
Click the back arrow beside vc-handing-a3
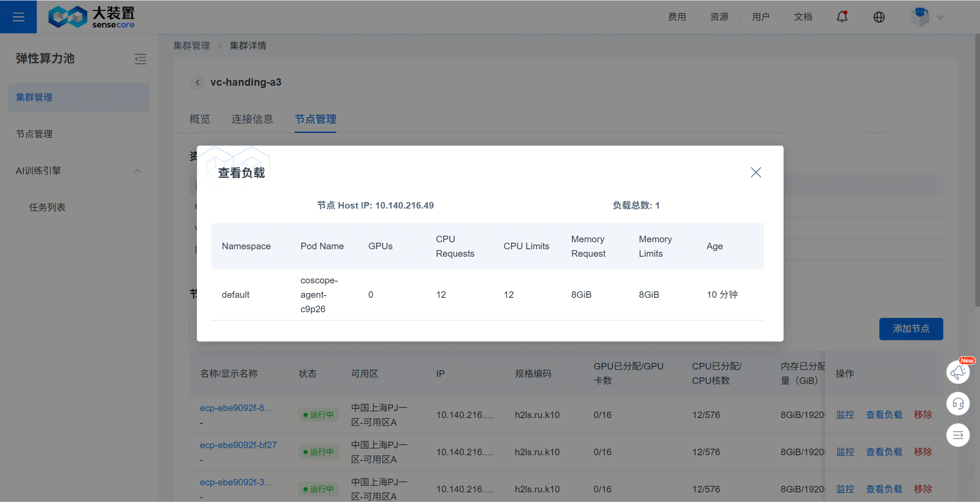pyautogui.click(x=198, y=82)
